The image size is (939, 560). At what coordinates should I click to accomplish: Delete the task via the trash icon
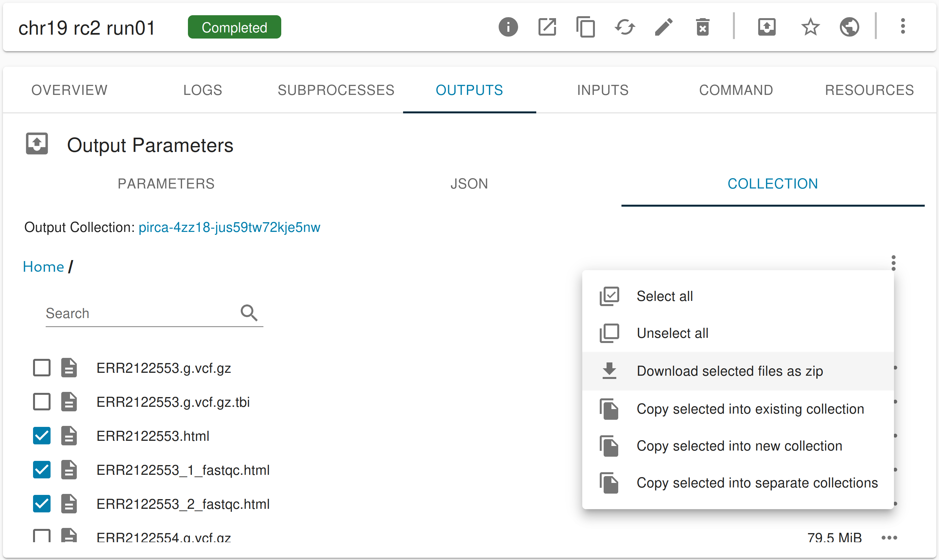[x=702, y=27]
